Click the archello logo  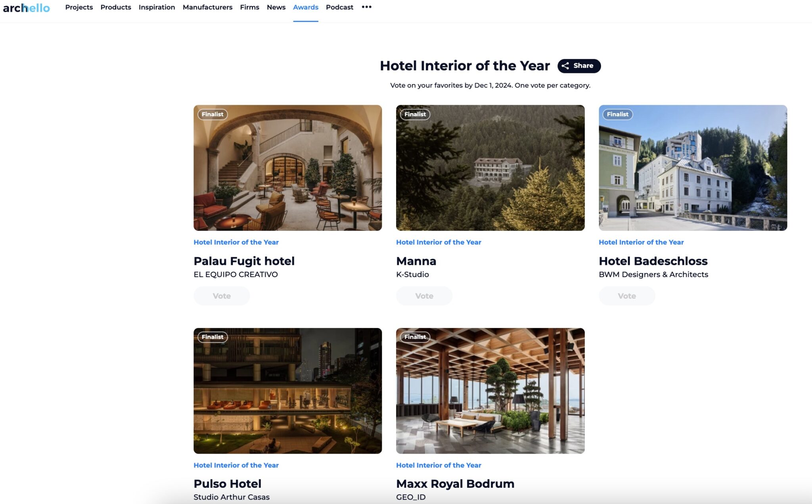click(26, 8)
